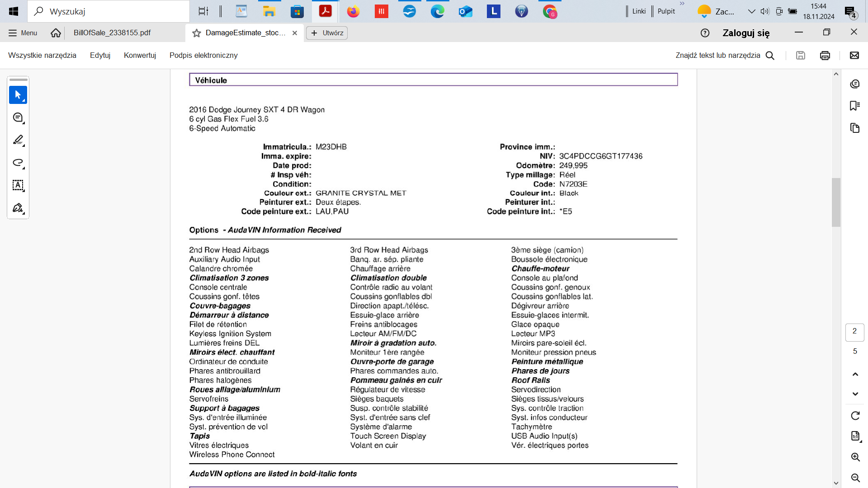Click Znajdź tekst lub narzędzia search
Viewport: 868px width, 488px height.
(x=718, y=55)
